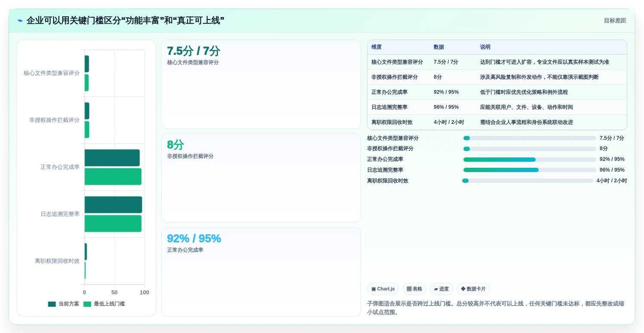Viewport: 644px width, 333px height.
Task: Click the 非授权操作拦截评分 progress bar
Action: (x=530, y=149)
